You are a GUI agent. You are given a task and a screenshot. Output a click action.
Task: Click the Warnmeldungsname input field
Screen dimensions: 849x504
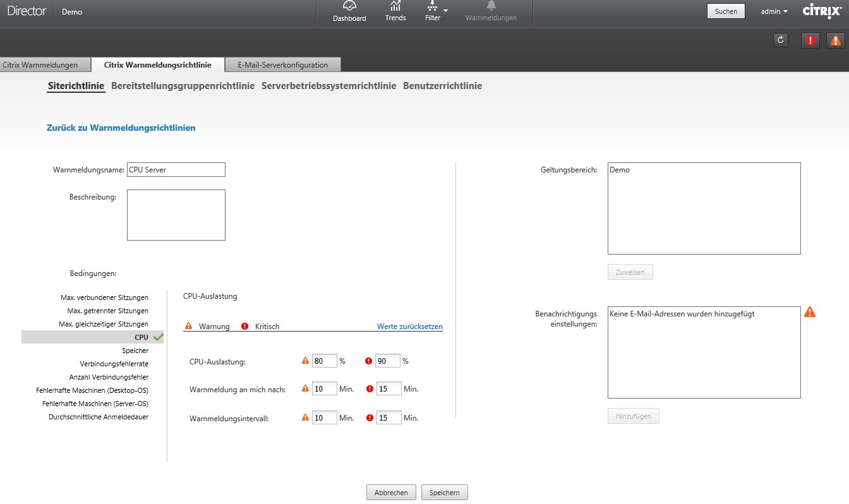click(176, 170)
